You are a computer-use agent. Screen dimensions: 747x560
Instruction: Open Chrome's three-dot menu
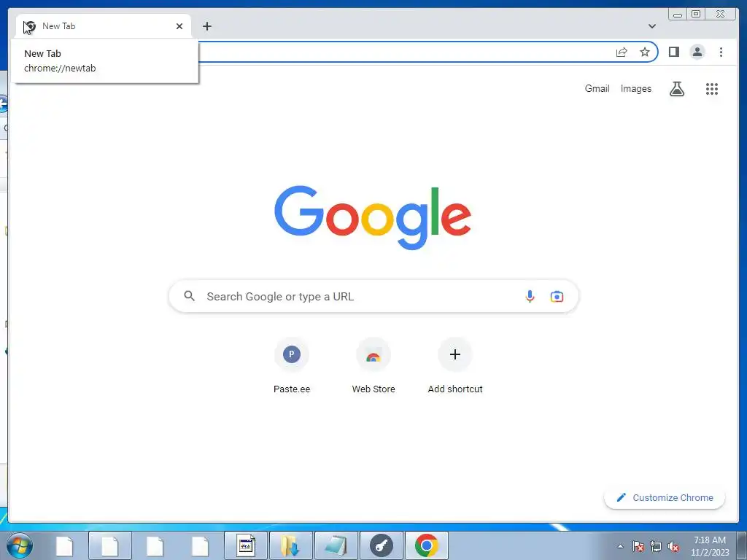tap(721, 52)
